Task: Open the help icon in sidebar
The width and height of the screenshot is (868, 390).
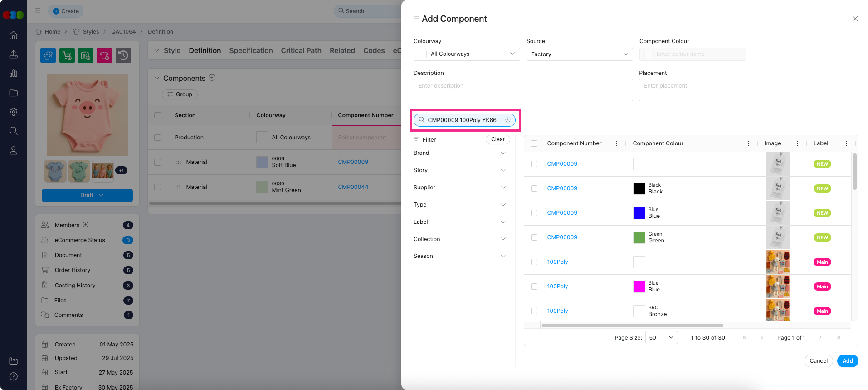Action: coord(14,376)
